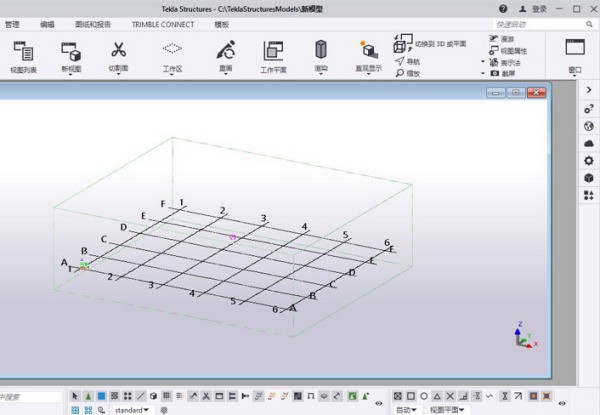Image resolution: width=600 pixels, height=415 pixels.
Task: Click the 工作平面 work plane icon
Action: (x=273, y=52)
